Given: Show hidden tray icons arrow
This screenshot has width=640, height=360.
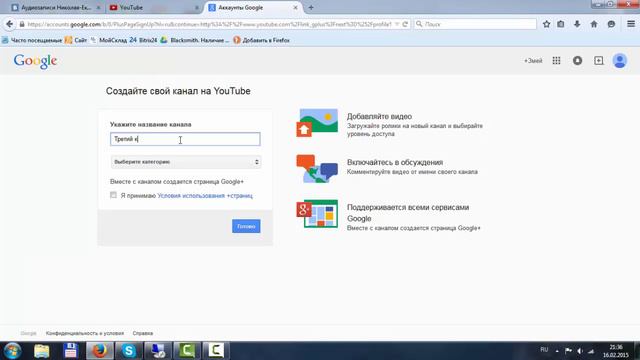Looking at the screenshot, I should [x=557, y=351].
